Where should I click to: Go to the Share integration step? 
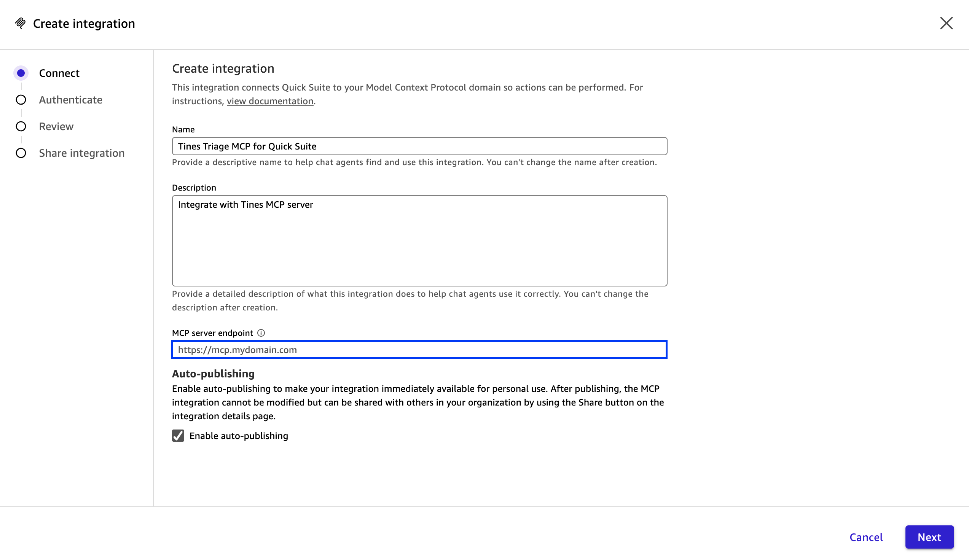point(81,153)
